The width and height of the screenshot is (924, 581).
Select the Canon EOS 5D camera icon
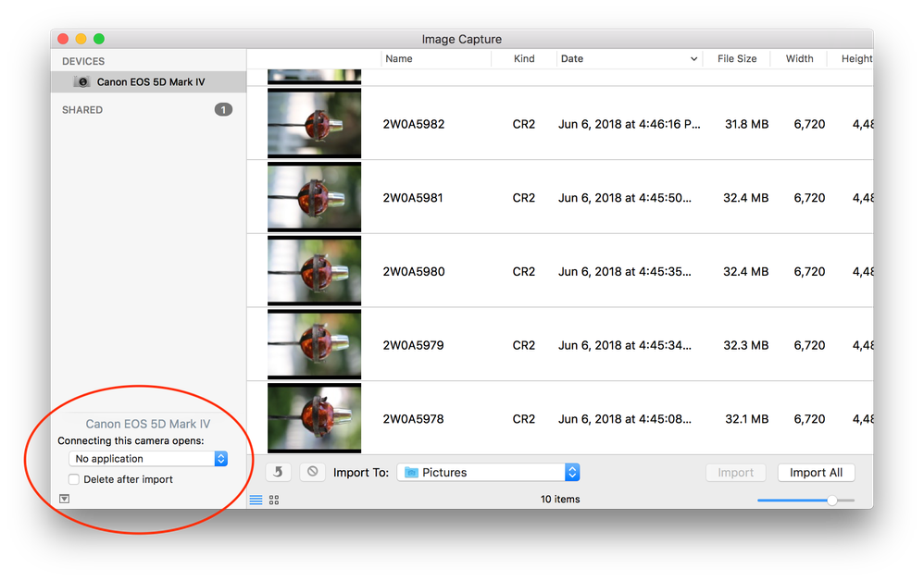(x=82, y=82)
